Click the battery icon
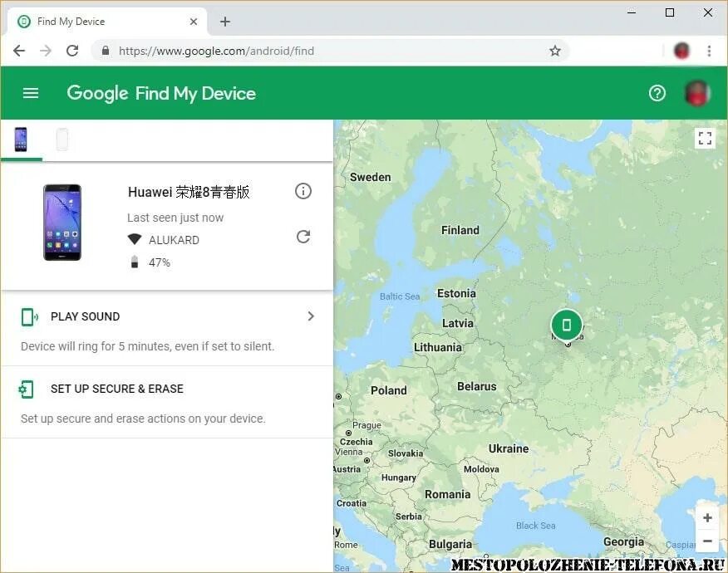The height and width of the screenshot is (573, 728). click(x=134, y=262)
